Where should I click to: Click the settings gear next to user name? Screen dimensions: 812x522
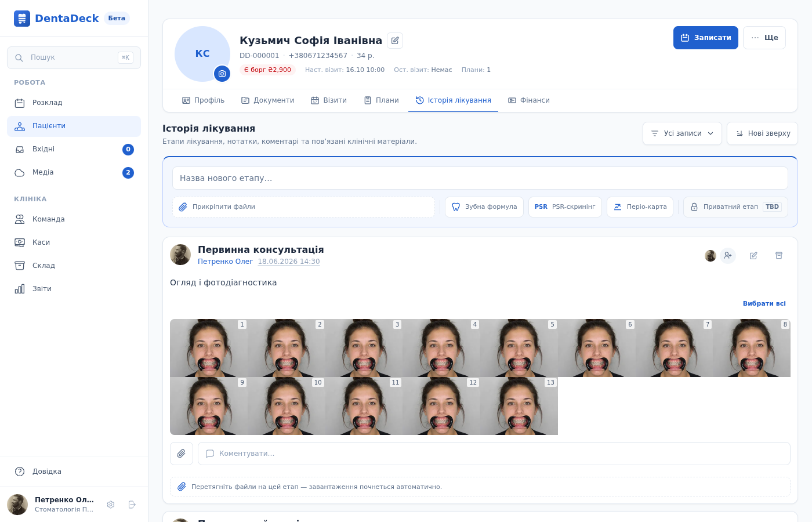point(111,505)
